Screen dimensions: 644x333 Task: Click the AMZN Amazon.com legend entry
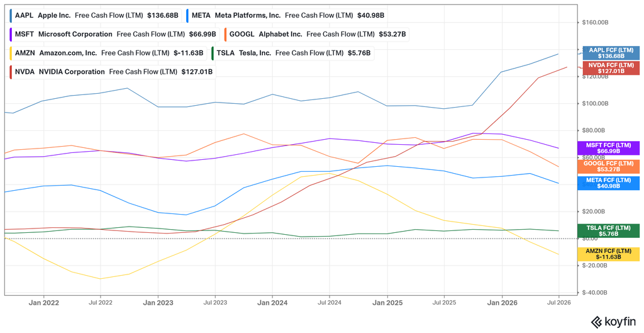tap(108, 53)
